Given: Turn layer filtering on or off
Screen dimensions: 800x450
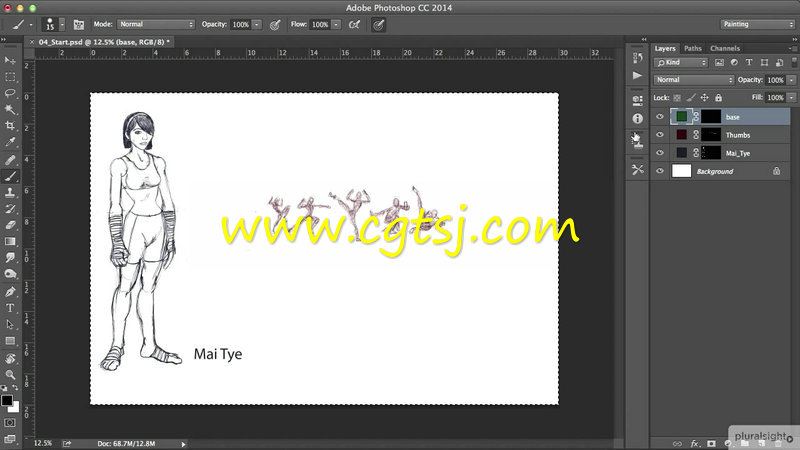Looking at the screenshot, I should click(794, 62).
